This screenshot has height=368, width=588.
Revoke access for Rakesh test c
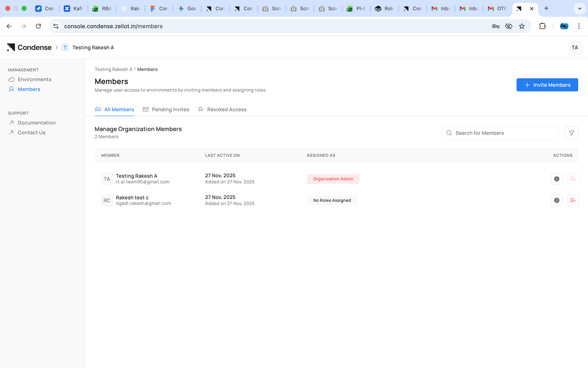(573, 200)
